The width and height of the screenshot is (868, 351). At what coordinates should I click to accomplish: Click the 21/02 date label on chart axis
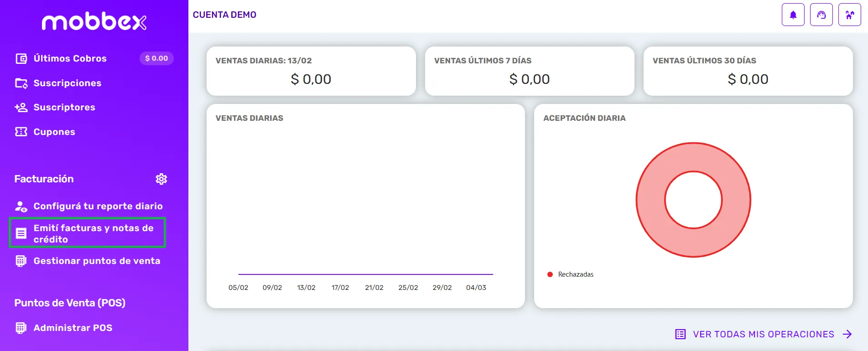tap(374, 288)
